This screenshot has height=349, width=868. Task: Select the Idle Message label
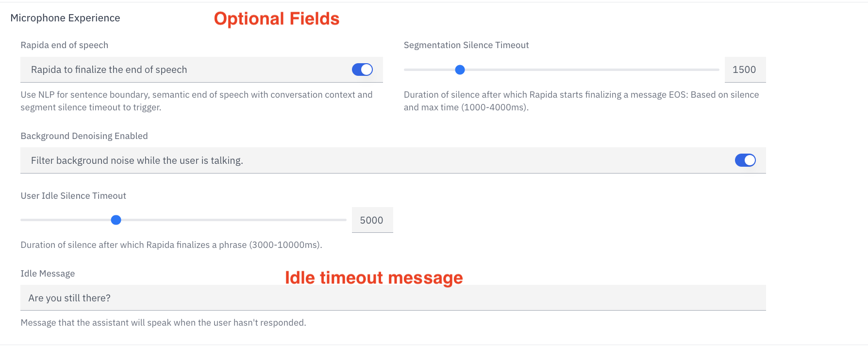48,273
